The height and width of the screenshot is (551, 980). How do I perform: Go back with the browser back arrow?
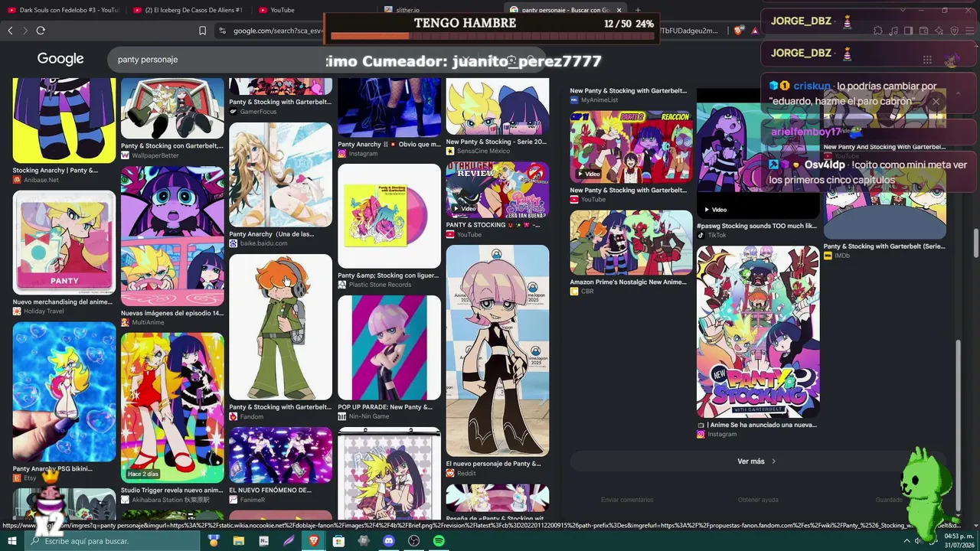point(10,31)
